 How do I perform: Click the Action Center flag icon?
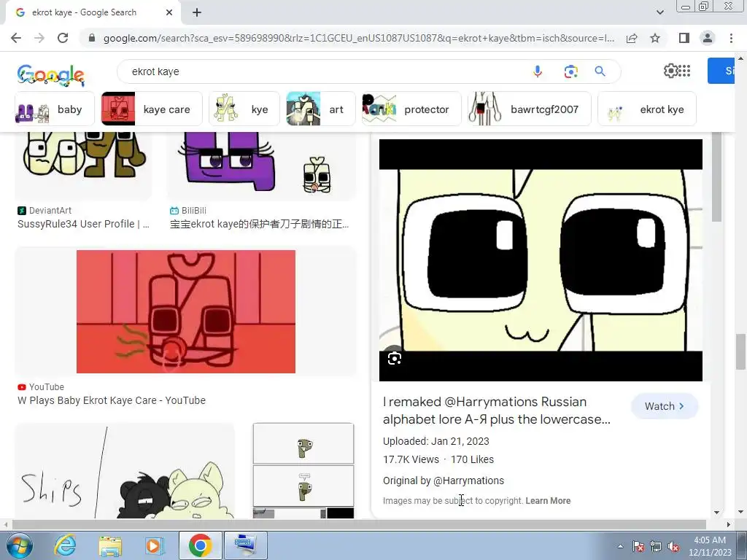(x=638, y=547)
